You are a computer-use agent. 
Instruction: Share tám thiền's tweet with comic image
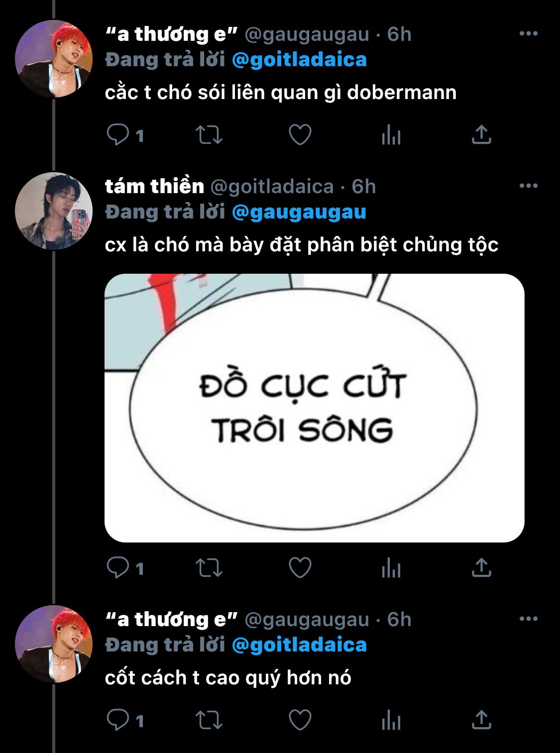(x=481, y=567)
